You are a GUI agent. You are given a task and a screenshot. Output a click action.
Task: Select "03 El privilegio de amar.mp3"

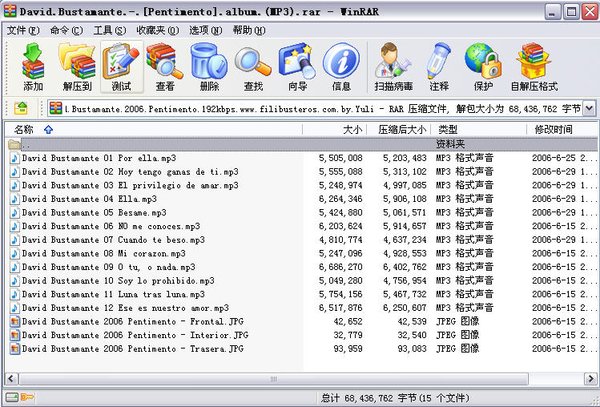pyautogui.click(x=130, y=186)
